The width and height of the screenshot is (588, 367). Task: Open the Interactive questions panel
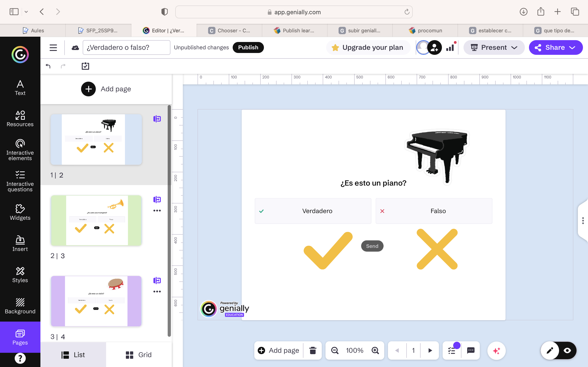pos(20,181)
